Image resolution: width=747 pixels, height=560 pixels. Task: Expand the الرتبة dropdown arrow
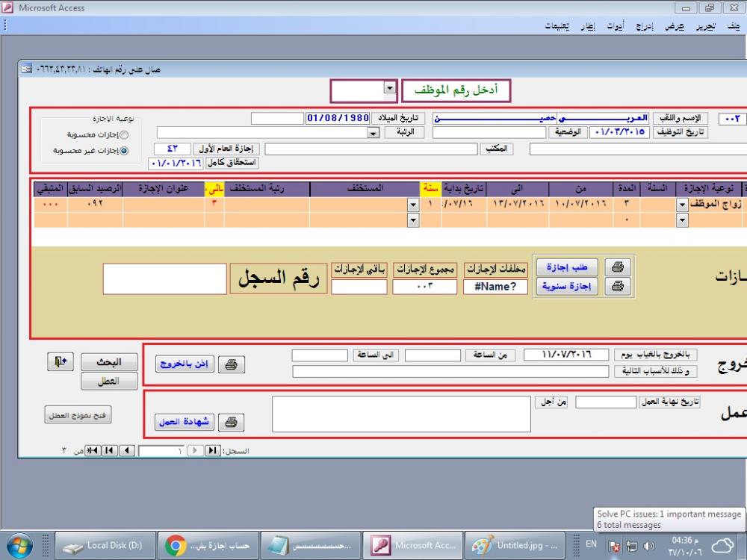(x=373, y=134)
